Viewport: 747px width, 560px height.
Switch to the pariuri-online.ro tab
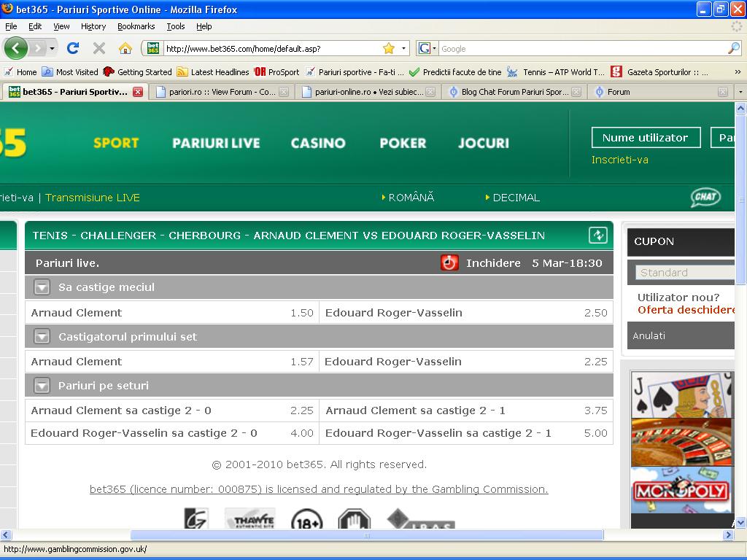(x=368, y=92)
